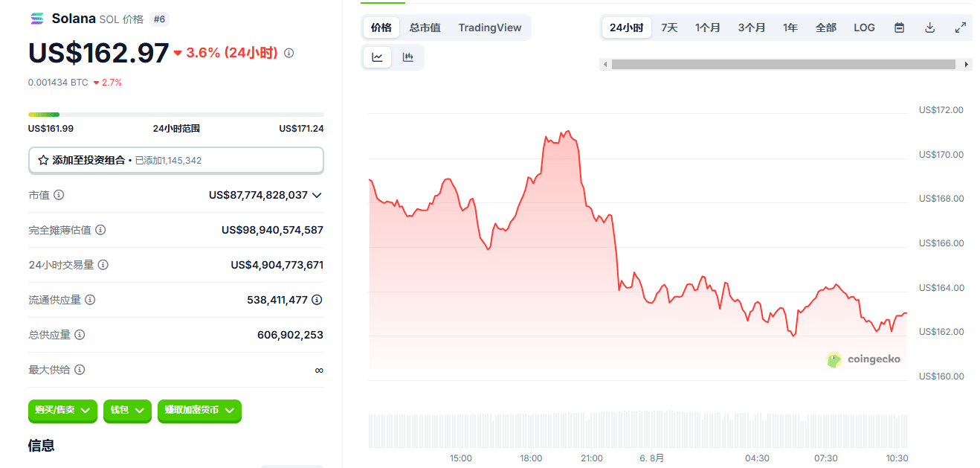The width and height of the screenshot is (980, 468).
Task: Select the 3个月 time range
Action: (752, 28)
